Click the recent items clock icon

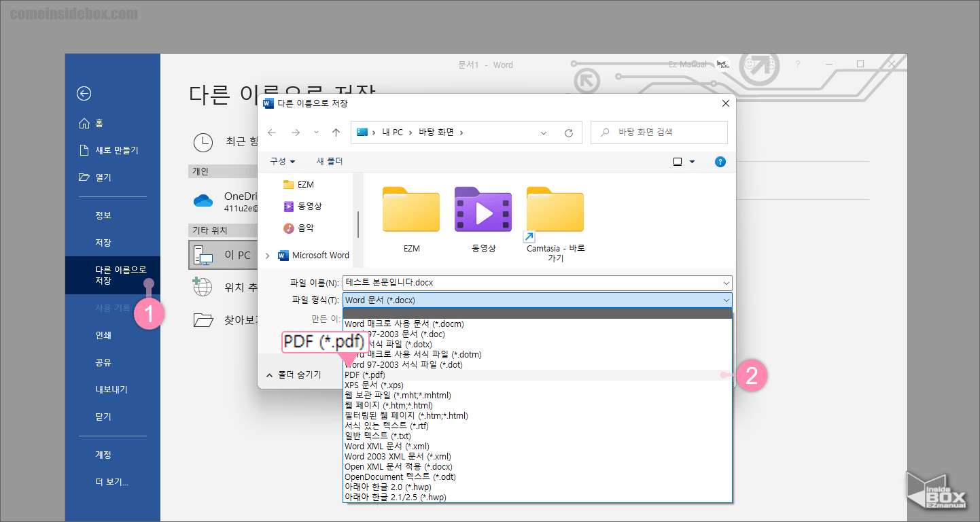203,142
